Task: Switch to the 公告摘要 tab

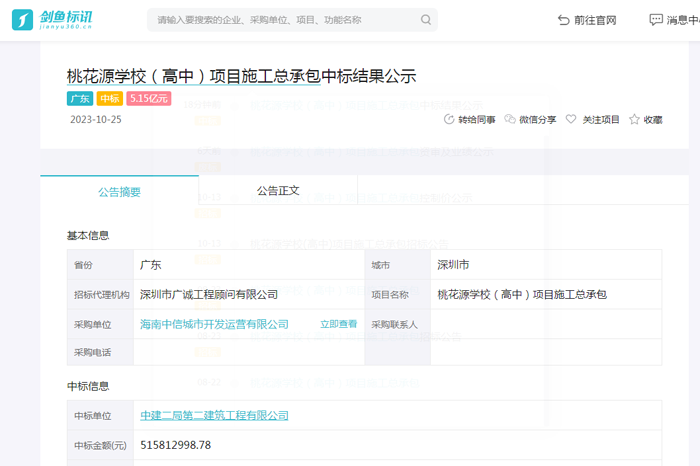Action: pyautogui.click(x=119, y=191)
